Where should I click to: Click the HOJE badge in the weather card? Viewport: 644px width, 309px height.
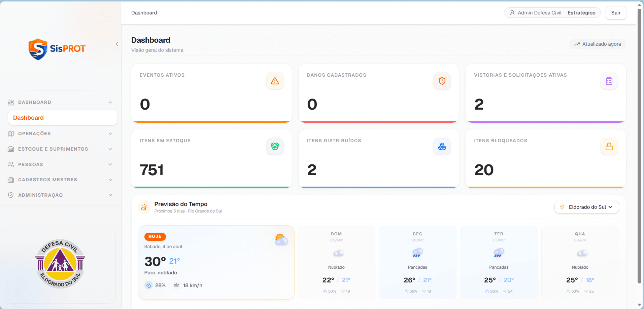[x=155, y=236]
